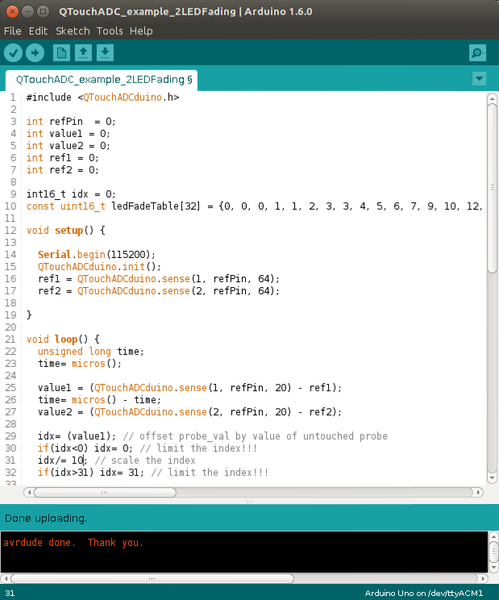Click the 'time= micros() - time;' line
Screen dimensions: 499x600
(99, 400)
